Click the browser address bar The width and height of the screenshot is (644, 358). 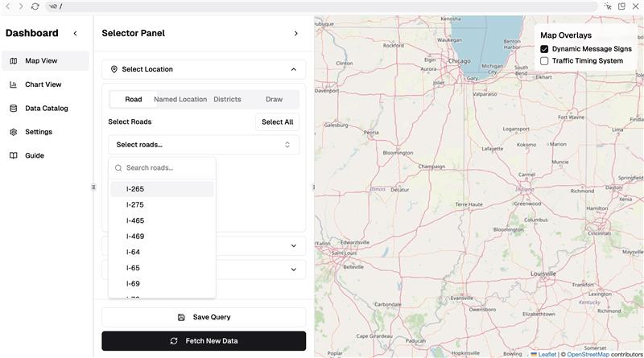click(320, 6)
